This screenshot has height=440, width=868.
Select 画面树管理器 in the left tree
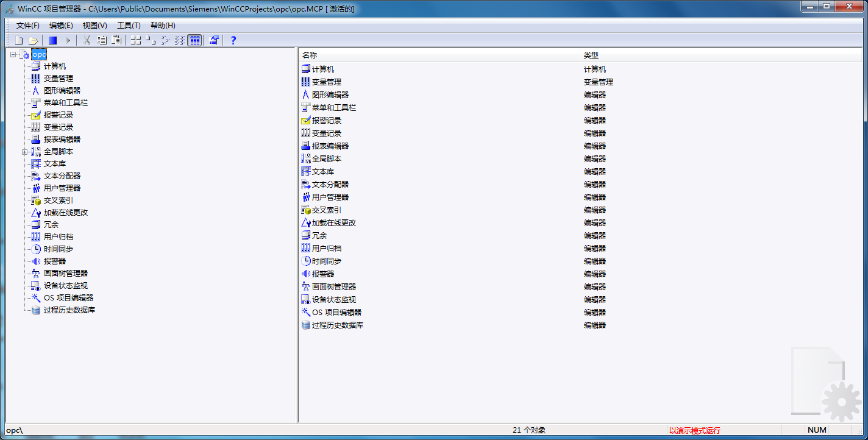pyautogui.click(x=66, y=274)
